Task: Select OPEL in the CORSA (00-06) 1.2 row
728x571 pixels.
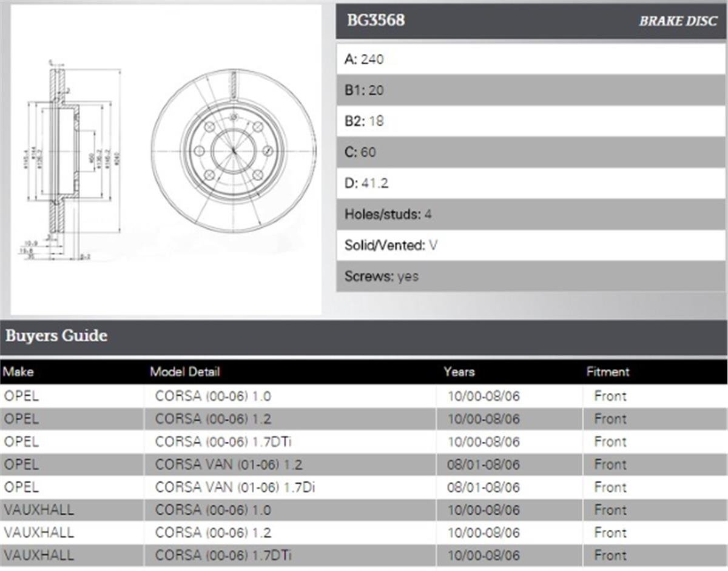Action: point(21,419)
